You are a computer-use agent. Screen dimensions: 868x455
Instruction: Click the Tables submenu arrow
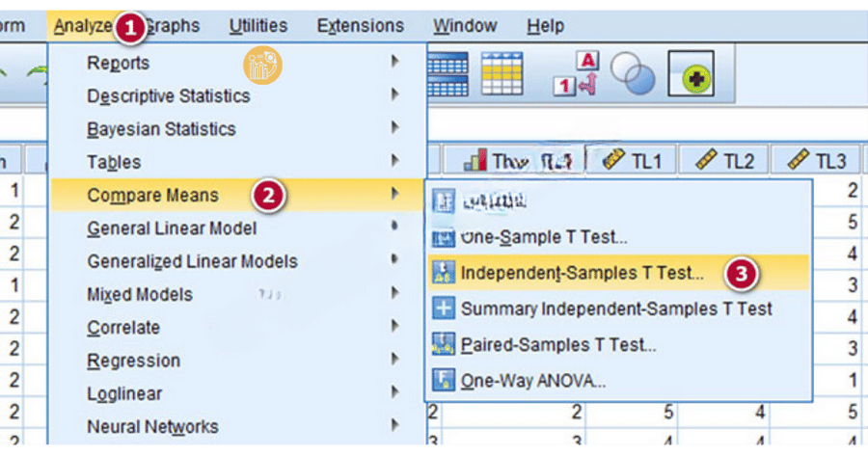coord(394,161)
